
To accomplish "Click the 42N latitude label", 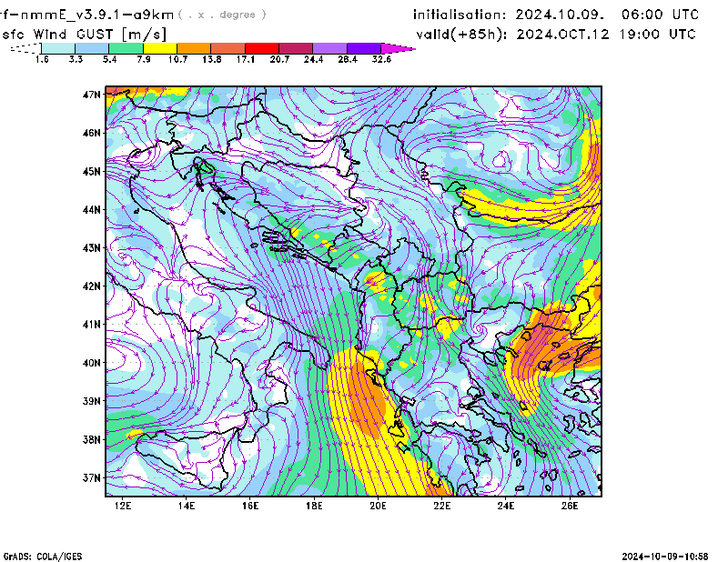I will click(92, 286).
